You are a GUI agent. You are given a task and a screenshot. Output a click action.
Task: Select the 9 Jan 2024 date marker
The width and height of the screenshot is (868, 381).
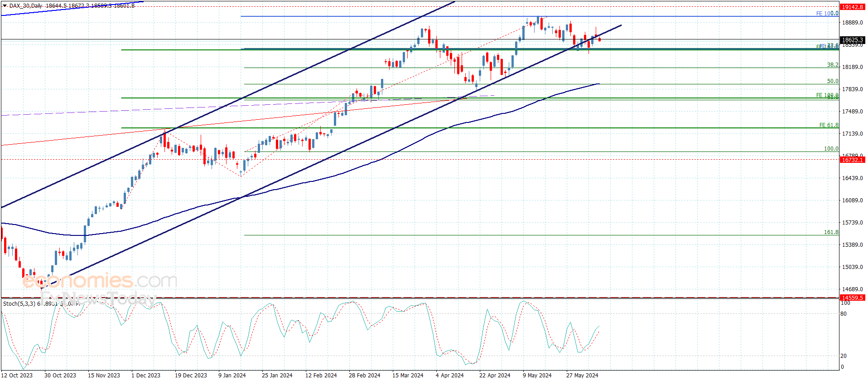pyautogui.click(x=232, y=375)
